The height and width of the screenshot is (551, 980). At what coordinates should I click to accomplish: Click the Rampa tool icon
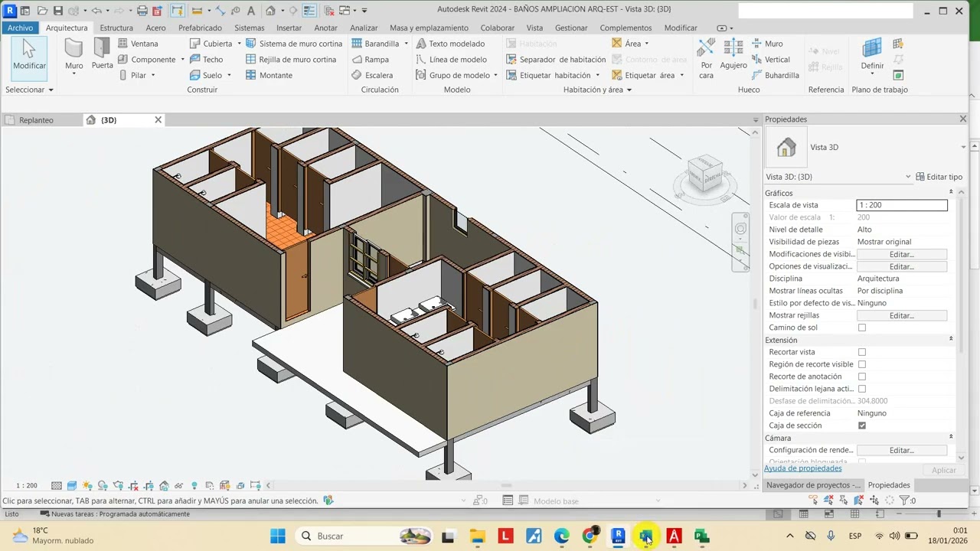coord(357,60)
